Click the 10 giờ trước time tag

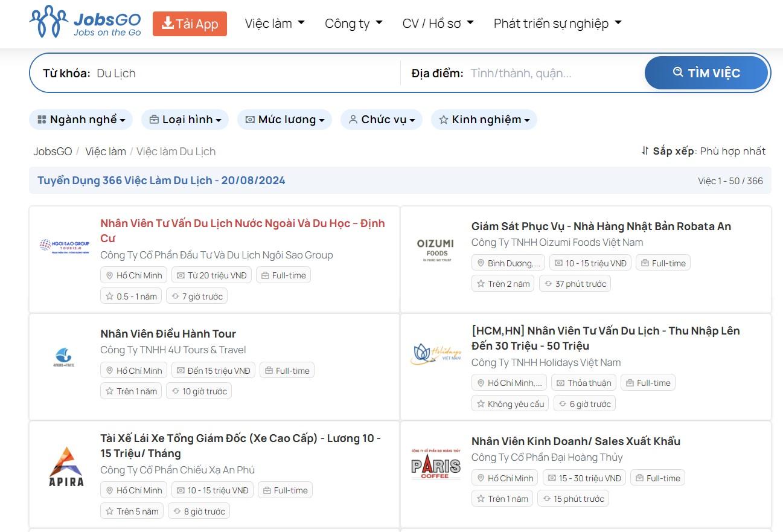(x=199, y=391)
